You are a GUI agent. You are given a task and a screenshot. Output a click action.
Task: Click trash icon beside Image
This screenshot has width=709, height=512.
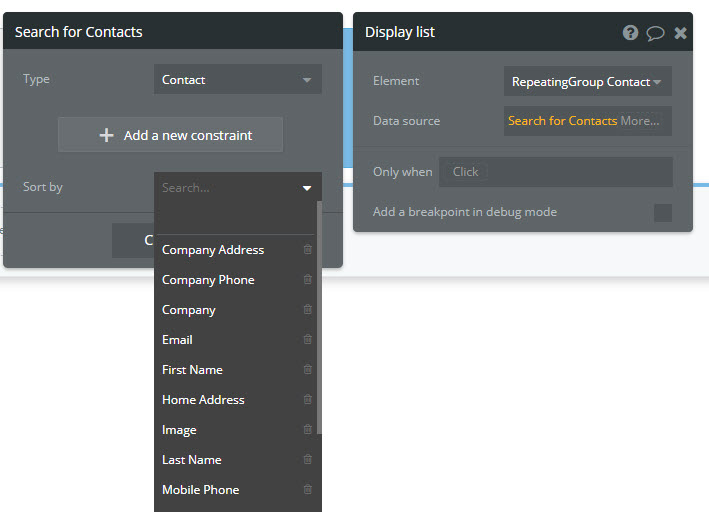307,430
